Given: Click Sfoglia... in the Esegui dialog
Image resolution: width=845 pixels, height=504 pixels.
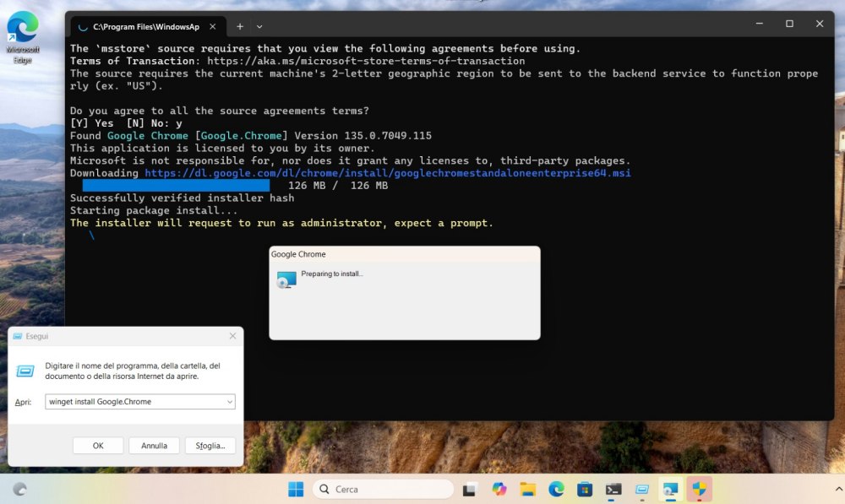Looking at the screenshot, I should pyautogui.click(x=210, y=445).
